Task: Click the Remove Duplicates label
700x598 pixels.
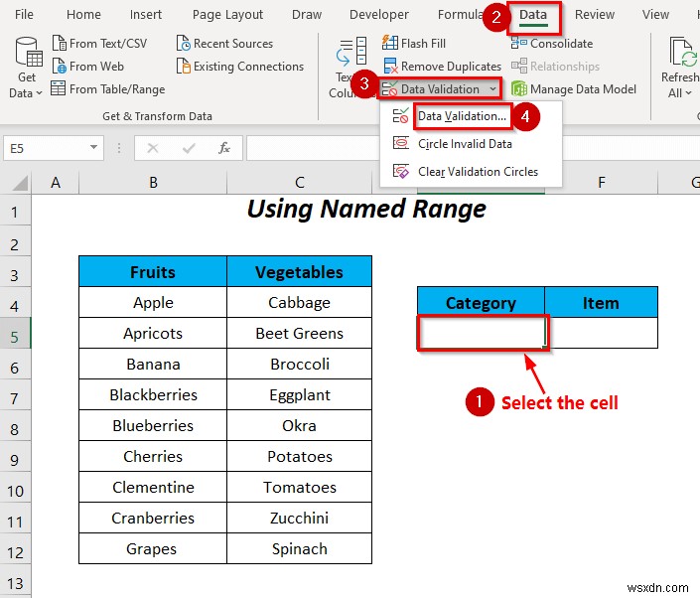Action: [451, 67]
